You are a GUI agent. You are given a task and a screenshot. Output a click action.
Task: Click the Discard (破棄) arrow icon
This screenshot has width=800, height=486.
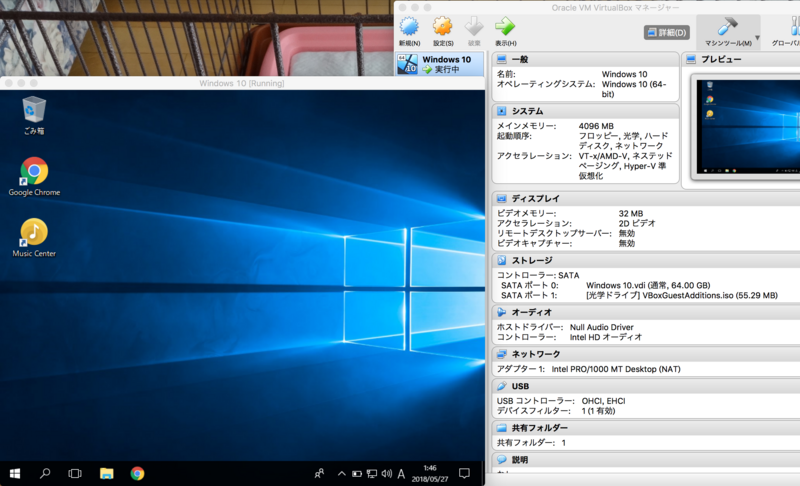coord(474,32)
